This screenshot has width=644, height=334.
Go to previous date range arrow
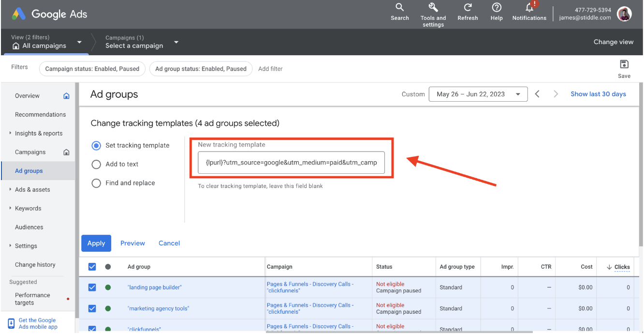click(x=537, y=94)
